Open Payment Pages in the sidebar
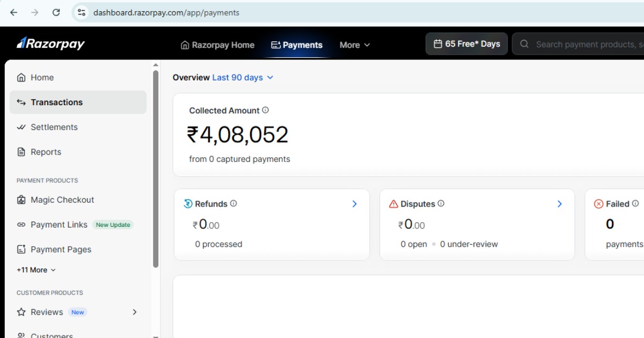Screen dimensions: 644x338 [78, 249]
